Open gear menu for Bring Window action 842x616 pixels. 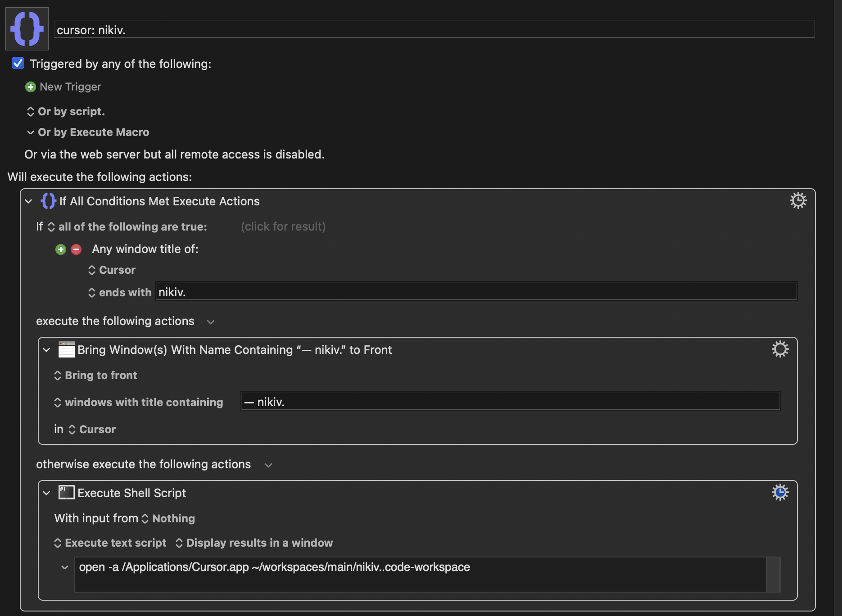[x=780, y=349]
